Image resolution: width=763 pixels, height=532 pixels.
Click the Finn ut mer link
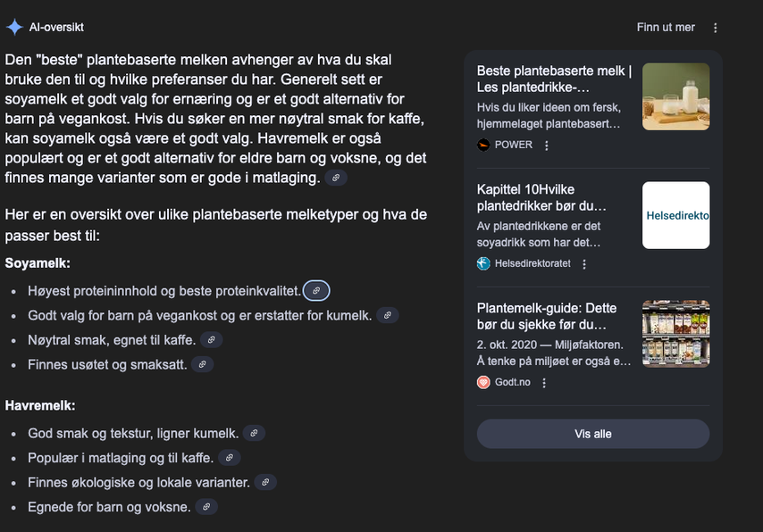click(x=666, y=28)
